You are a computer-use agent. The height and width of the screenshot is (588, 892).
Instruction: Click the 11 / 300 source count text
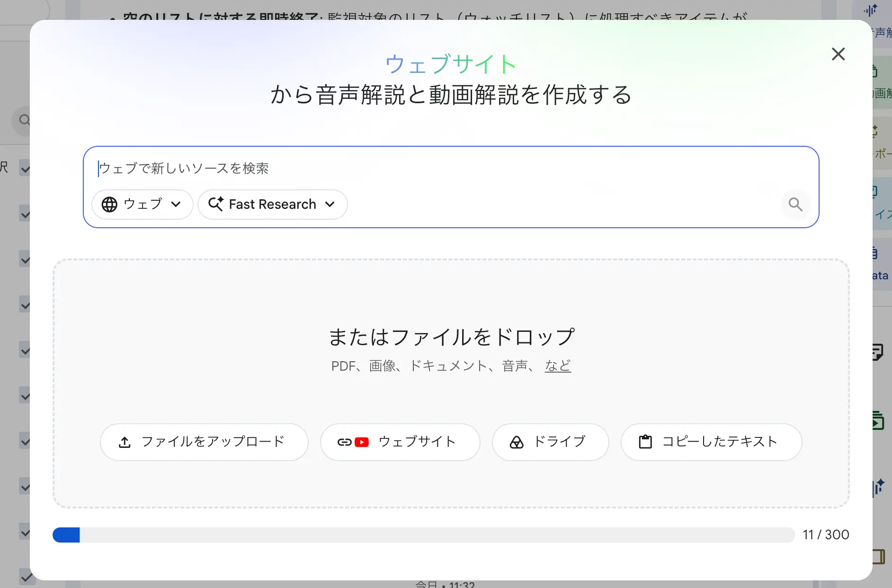(826, 535)
